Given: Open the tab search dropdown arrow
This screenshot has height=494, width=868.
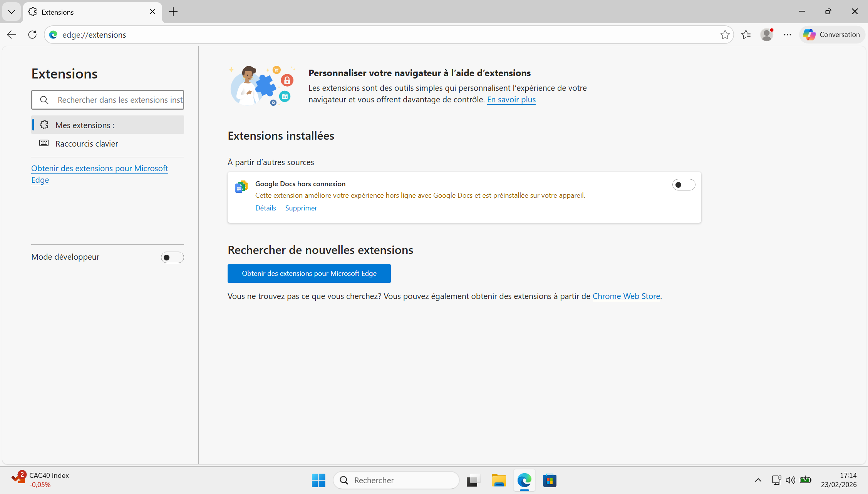Looking at the screenshot, I should (12, 12).
